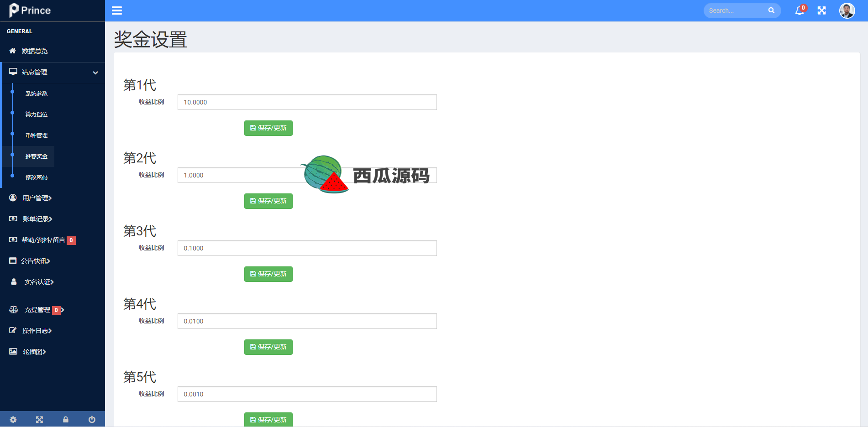Image resolution: width=868 pixels, height=427 pixels.
Task: Focus the 第3代 收益比例 field
Action: [307, 248]
